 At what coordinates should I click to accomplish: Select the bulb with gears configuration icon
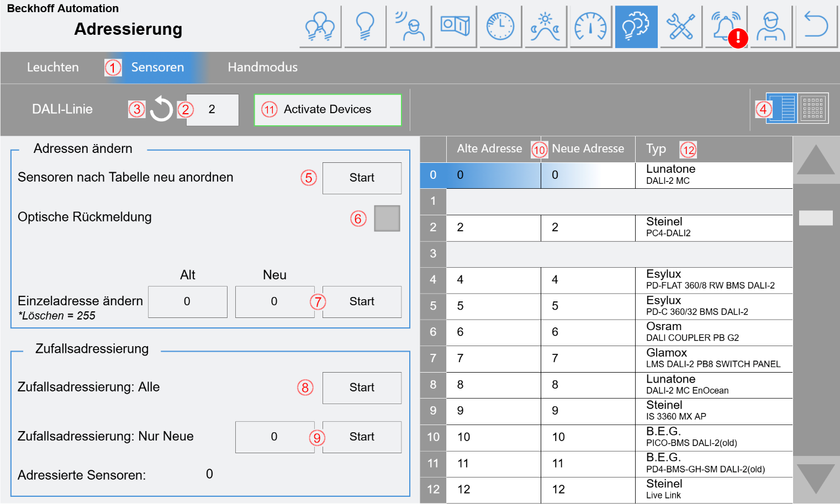[636, 26]
